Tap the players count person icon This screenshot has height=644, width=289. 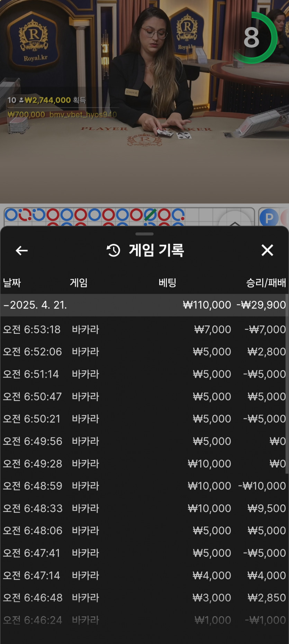point(21,100)
